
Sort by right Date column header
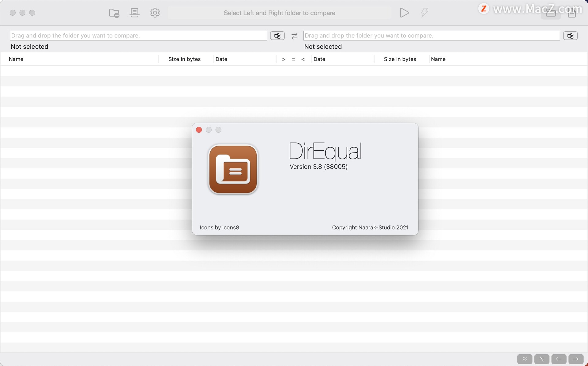point(319,59)
